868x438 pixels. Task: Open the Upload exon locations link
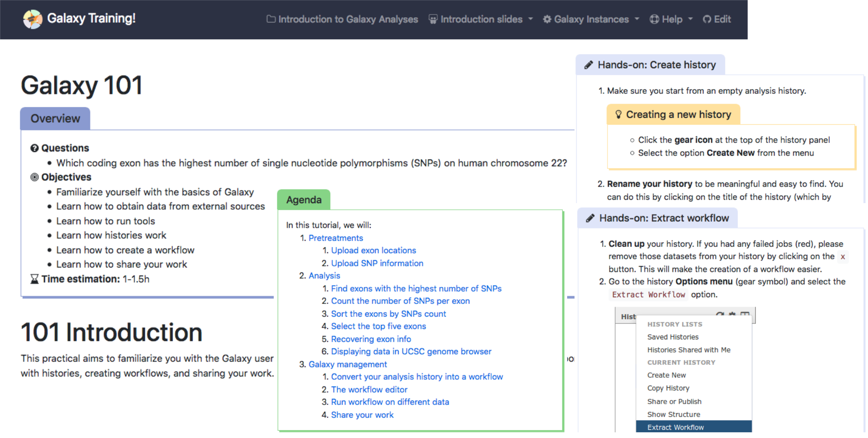click(374, 251)
